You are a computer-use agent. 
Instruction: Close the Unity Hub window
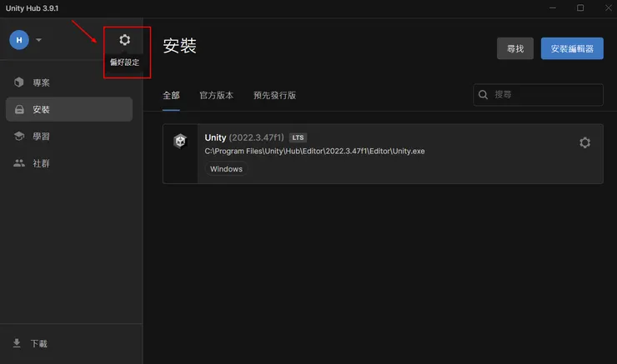click(x=609, y=7)
